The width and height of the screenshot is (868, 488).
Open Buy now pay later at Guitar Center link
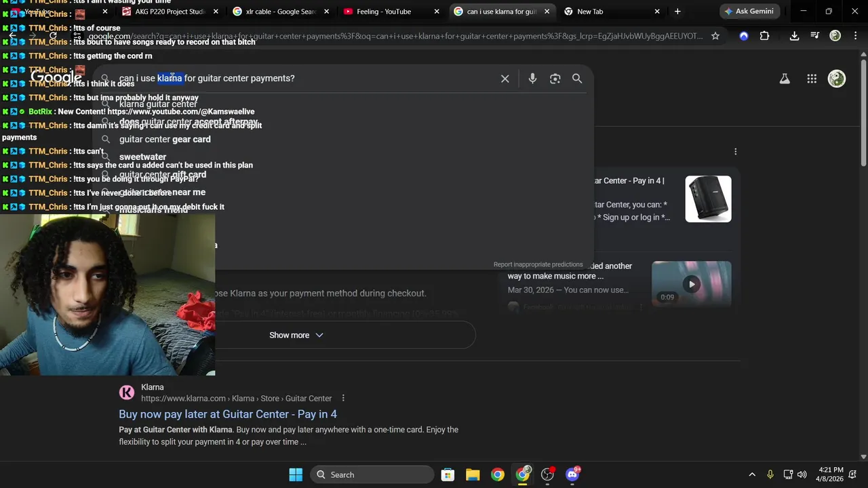[228, 414]
